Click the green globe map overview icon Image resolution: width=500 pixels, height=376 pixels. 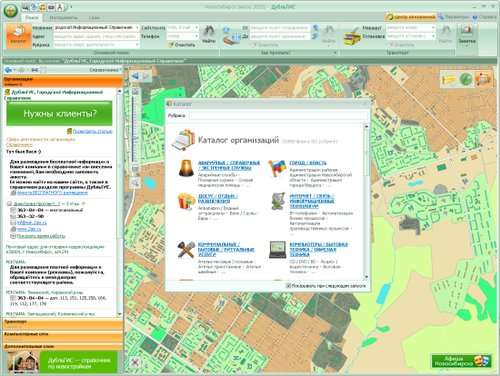[x=466, y=79]
